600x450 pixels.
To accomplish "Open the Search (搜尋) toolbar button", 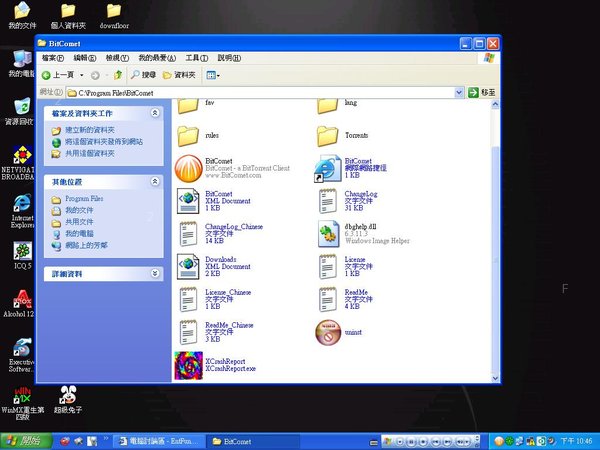I will point(143,75).
